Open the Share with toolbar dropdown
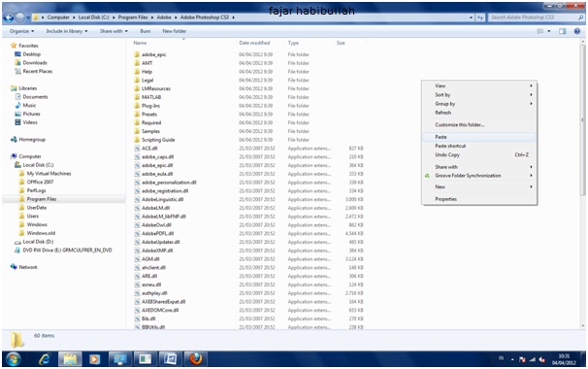Screen dimensions: 588x369 pos(114,31)
